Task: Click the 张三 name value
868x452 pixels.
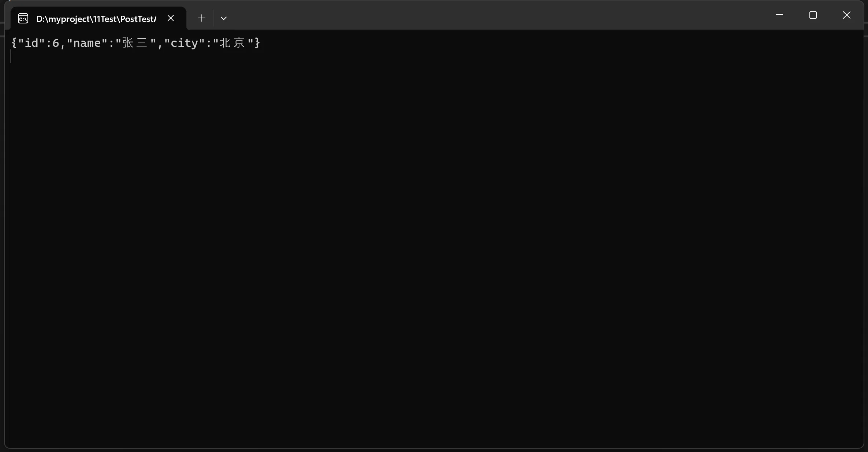Action: pos(135,43)
